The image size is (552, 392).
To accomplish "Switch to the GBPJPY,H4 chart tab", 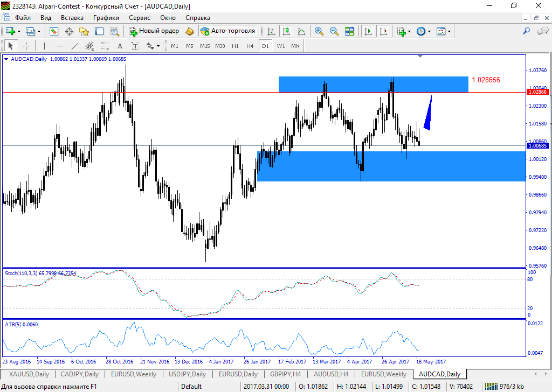I will tap(285, 374).
